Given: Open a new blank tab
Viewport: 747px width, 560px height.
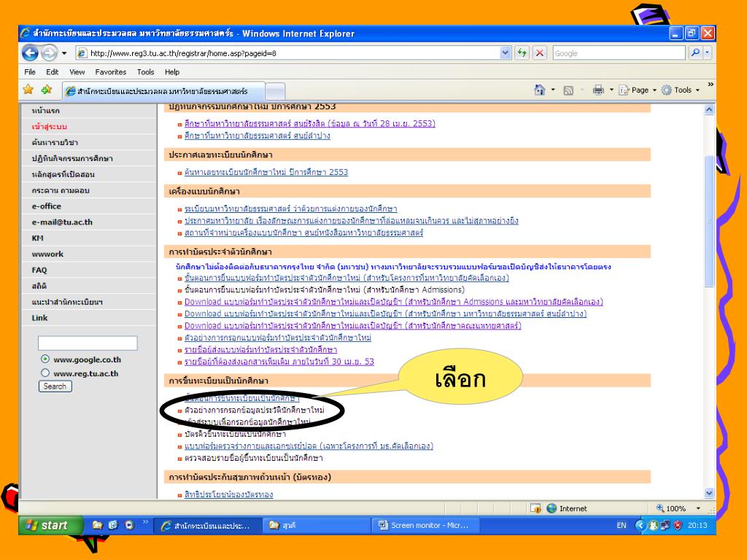Looking at the screenshot, I should click(x=275, y=91).
